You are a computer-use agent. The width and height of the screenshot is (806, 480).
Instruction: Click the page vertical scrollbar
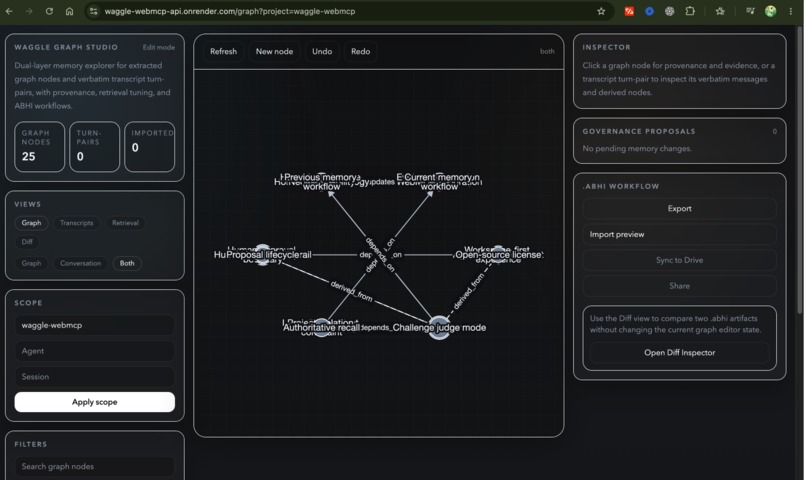point(800,170)
